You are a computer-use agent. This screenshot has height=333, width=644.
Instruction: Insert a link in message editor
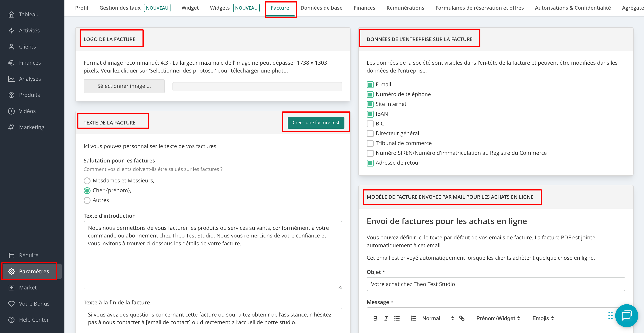click(x=462, y=318)
